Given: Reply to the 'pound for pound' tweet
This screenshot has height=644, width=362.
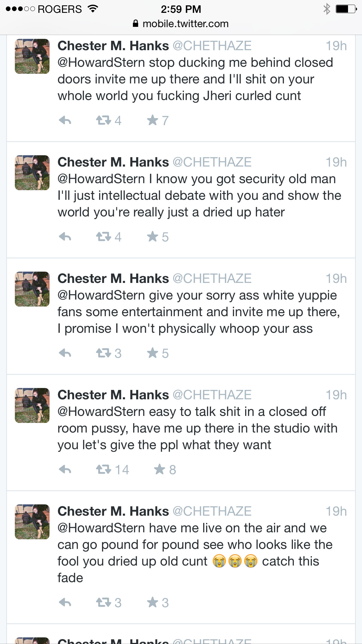Looking at the screenshot, I should [65, 602].
